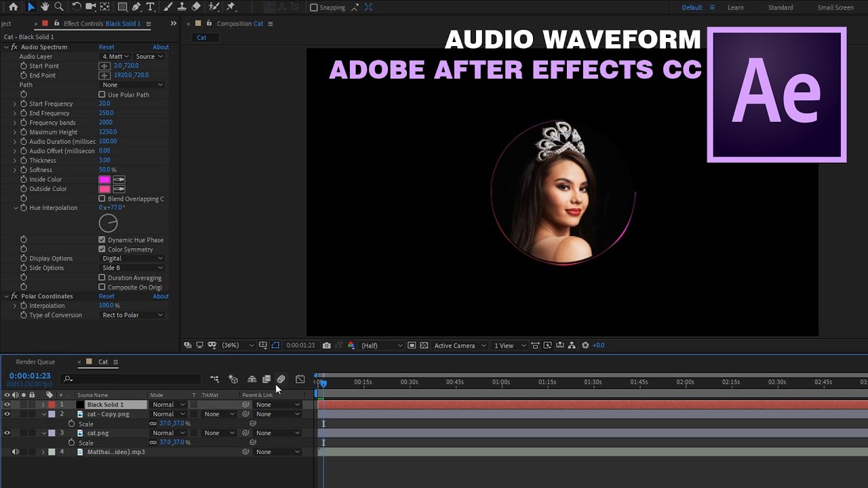Select the Unified Camera tool
Screen dimensions: 868x488
[x=90, y=7]
